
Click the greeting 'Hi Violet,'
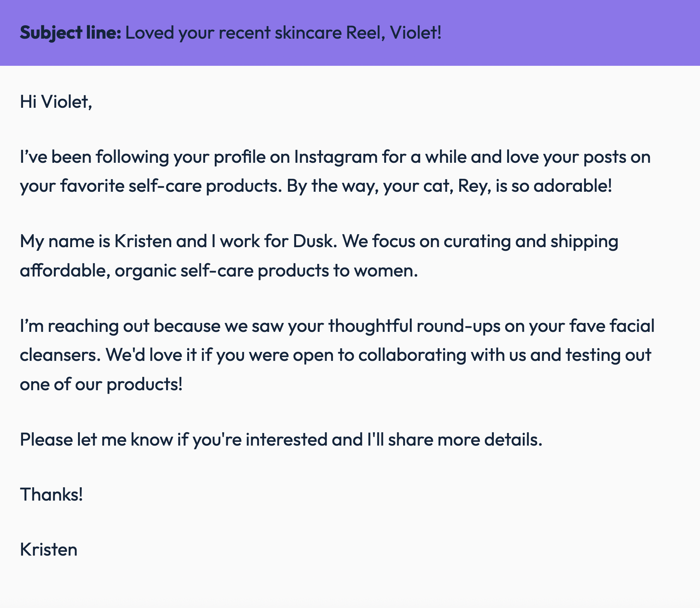click(56, 102)
